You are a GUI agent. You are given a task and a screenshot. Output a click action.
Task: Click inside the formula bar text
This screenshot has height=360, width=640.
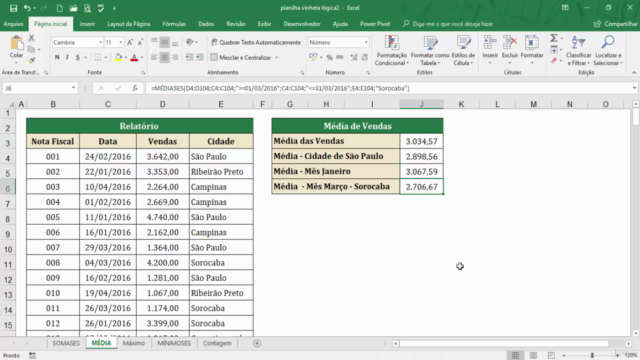pyautogui.click(x=280, y=88)
